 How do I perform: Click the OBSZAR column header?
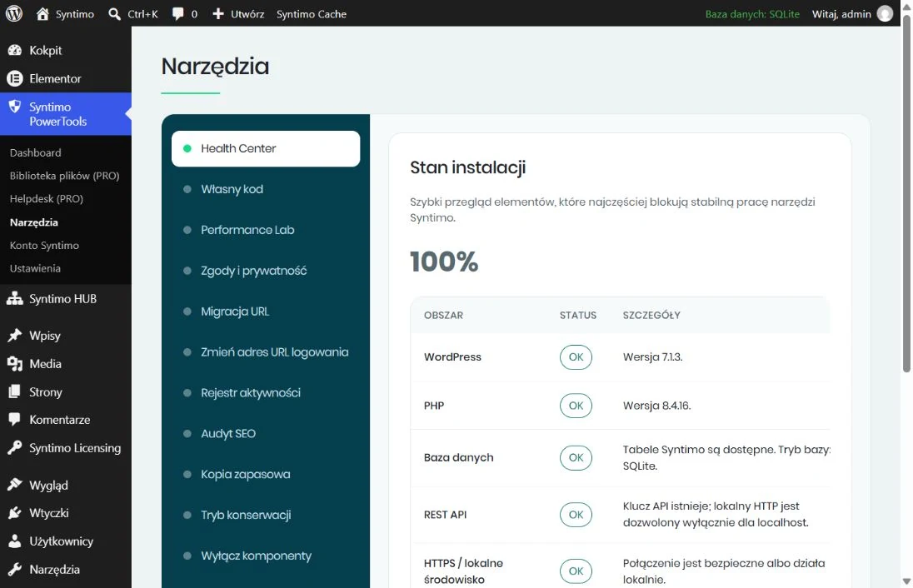point(443,315)
